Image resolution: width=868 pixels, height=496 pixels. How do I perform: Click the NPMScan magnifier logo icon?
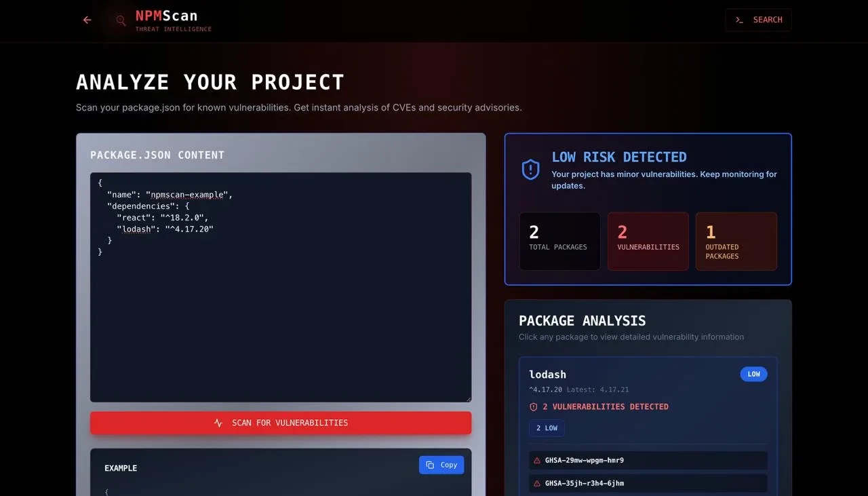[x=121, y=20]
